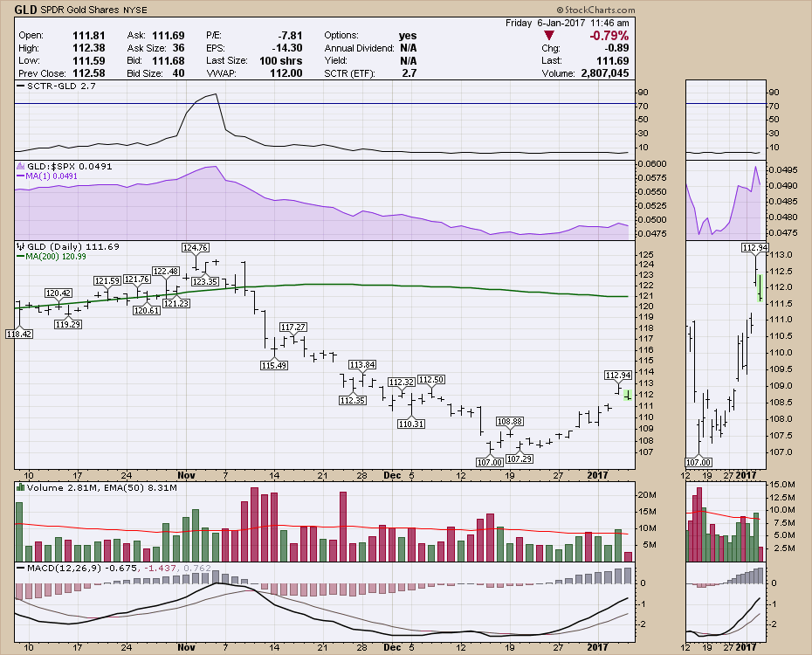This screenshot has width=812, height=655.
Task: Click the 121.59 price label
Action: [107, 281]
